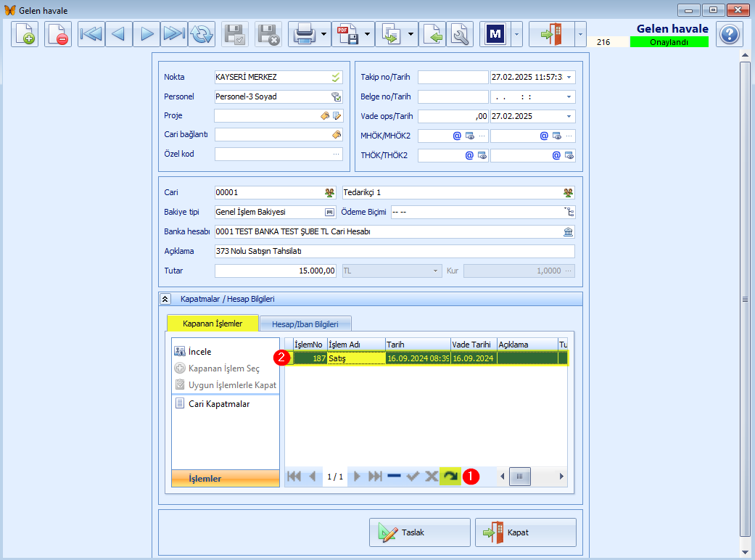Collapse the Kapatmalar / Hesap Bilgileri section

(165, 299)
